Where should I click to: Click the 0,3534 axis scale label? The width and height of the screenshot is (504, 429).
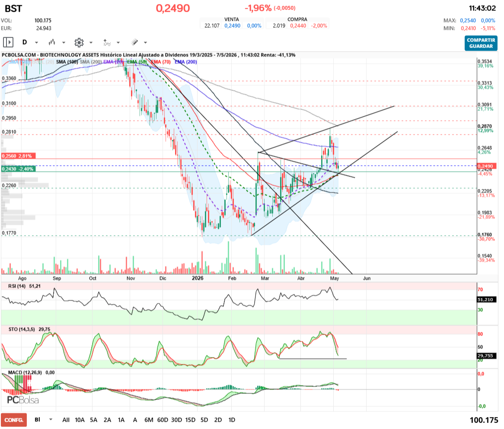pyautogui.click(x=485, y=61)
